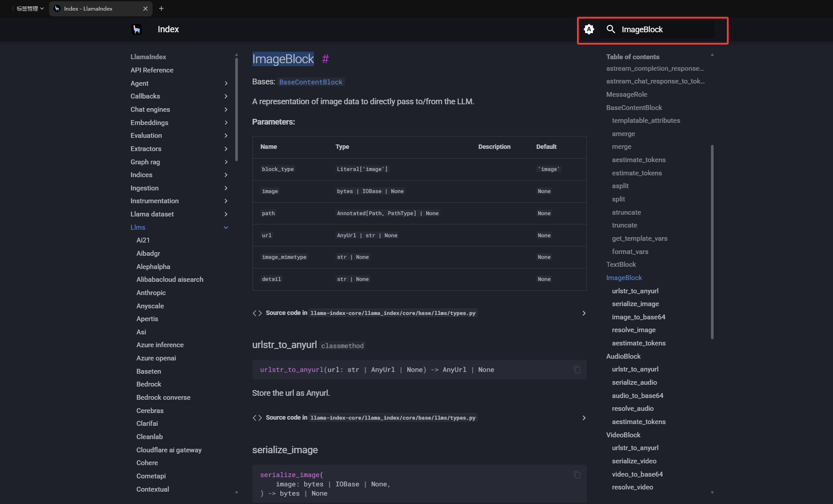The height and width of the screenshot is (504, 833).
Task: Expand the Graph rag sidebar section
Action: tap(226, 162)
